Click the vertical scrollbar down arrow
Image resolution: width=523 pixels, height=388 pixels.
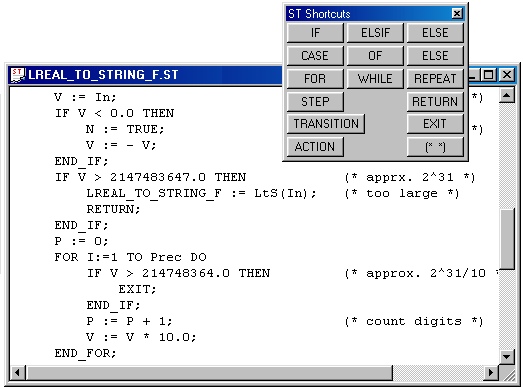(x=507, y=356)
